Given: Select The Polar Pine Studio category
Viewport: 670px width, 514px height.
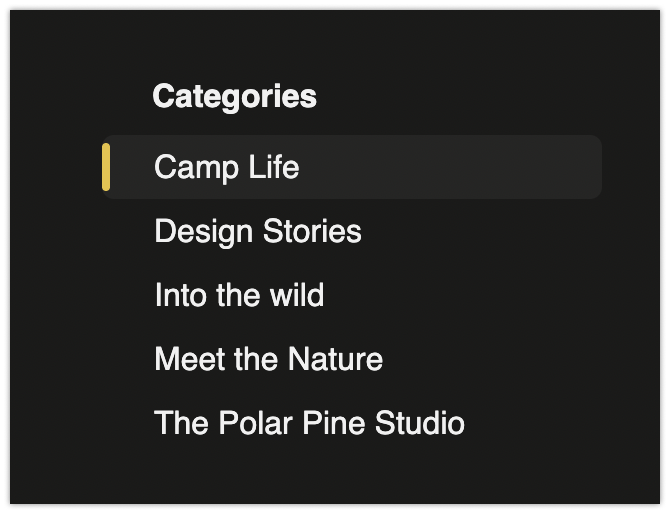Looking at the screenshot, I should [309, 423].
